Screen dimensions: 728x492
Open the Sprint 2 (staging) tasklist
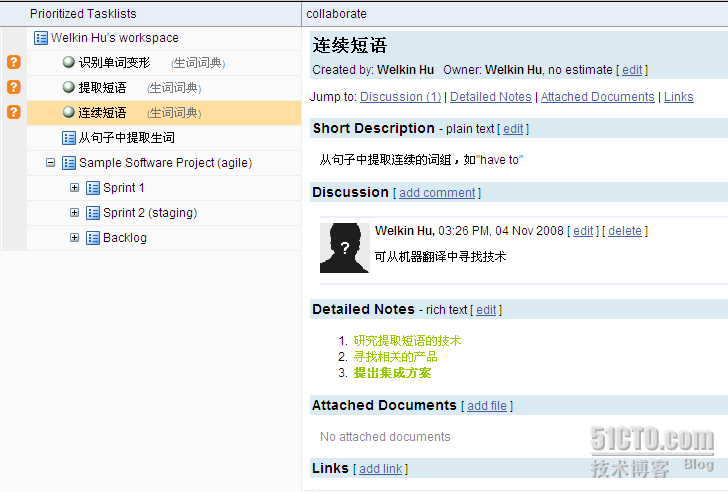coord(150,213)
